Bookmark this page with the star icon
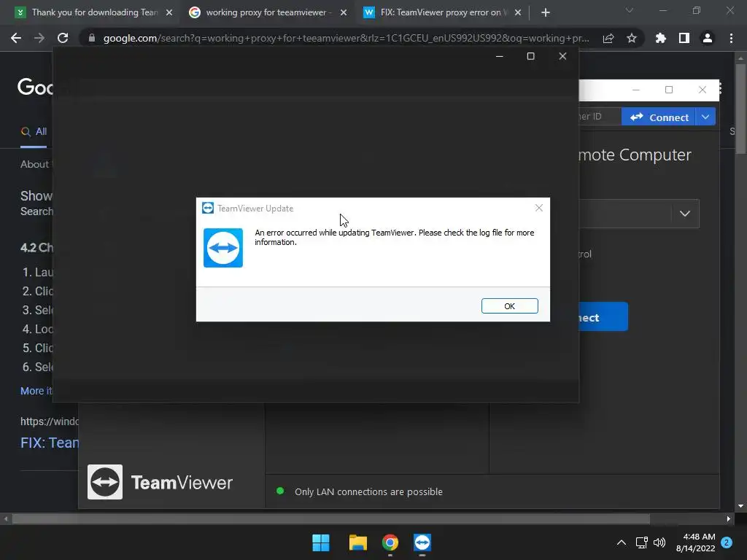 (632, 38)
